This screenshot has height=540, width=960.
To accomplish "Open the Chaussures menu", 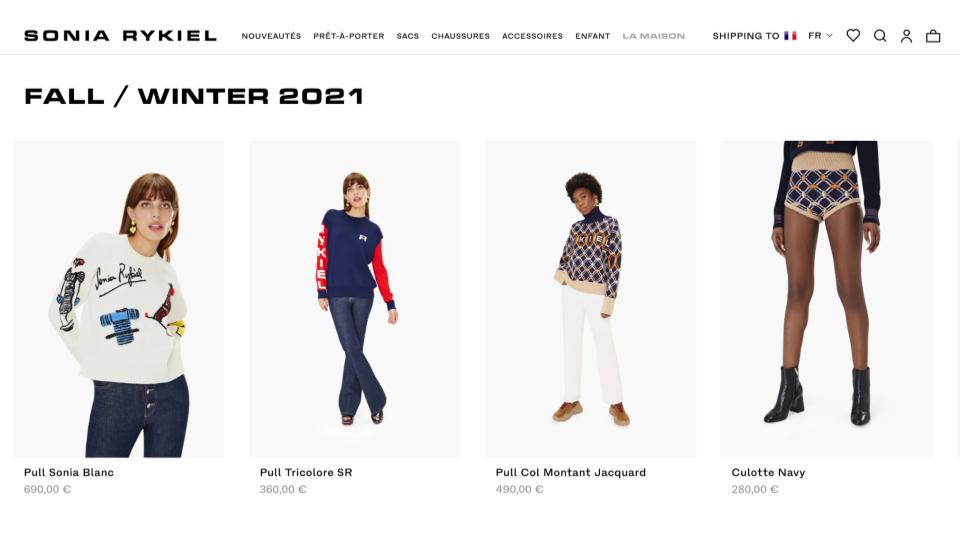I will (460, 36).
